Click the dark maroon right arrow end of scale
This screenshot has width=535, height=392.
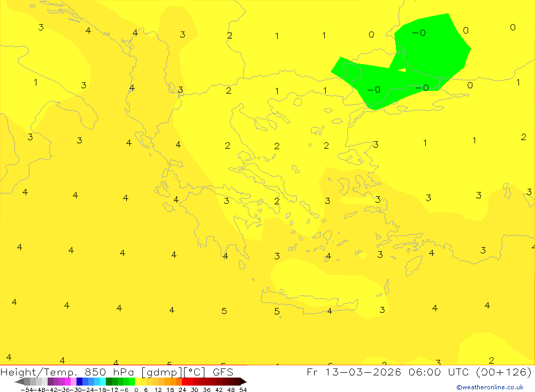[x=243, y=382]
